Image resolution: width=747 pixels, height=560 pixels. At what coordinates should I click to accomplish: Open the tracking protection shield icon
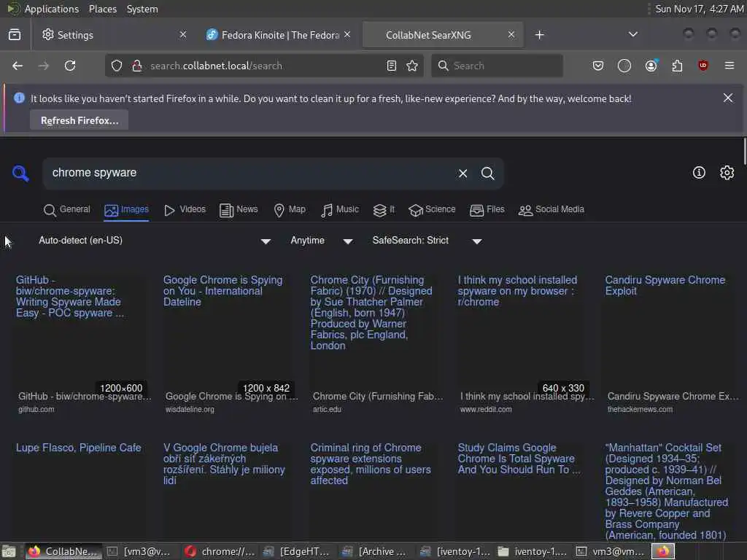coord(117,66)
